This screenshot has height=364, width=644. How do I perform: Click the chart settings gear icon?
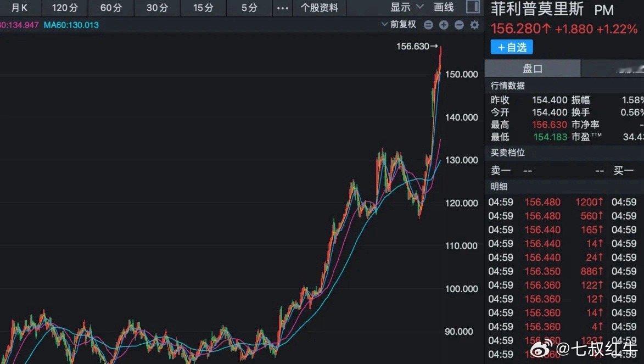point(474,25)
